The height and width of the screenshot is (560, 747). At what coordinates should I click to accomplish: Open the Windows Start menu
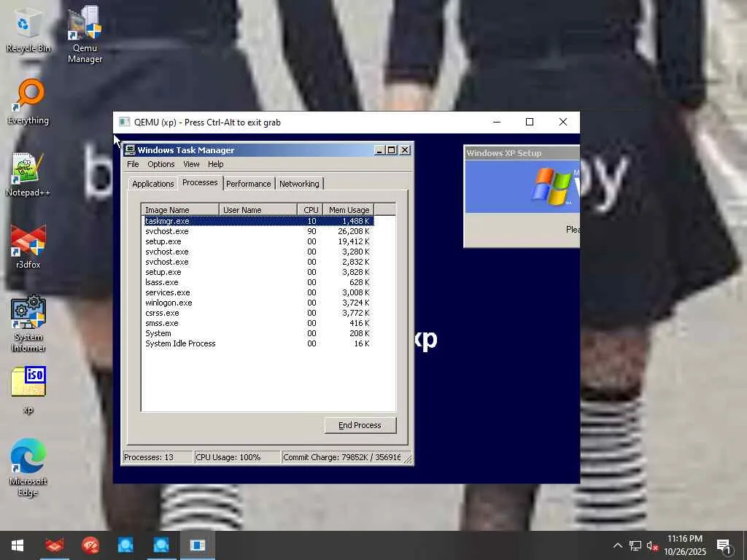tap(18, 545)
